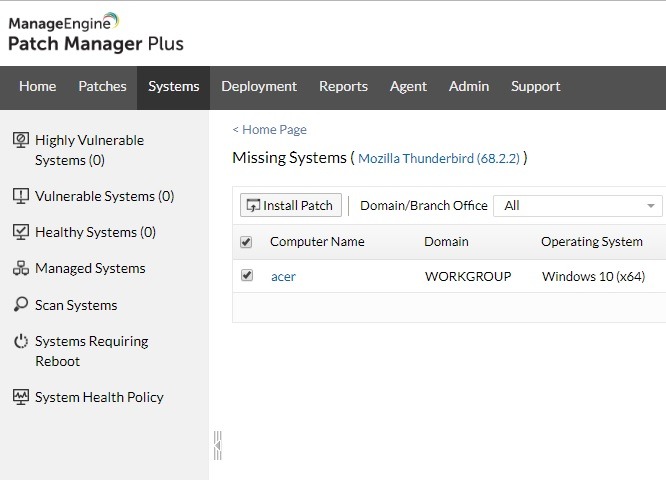
Task: Return via the Home Page link
Action: (x=270, y=130)
